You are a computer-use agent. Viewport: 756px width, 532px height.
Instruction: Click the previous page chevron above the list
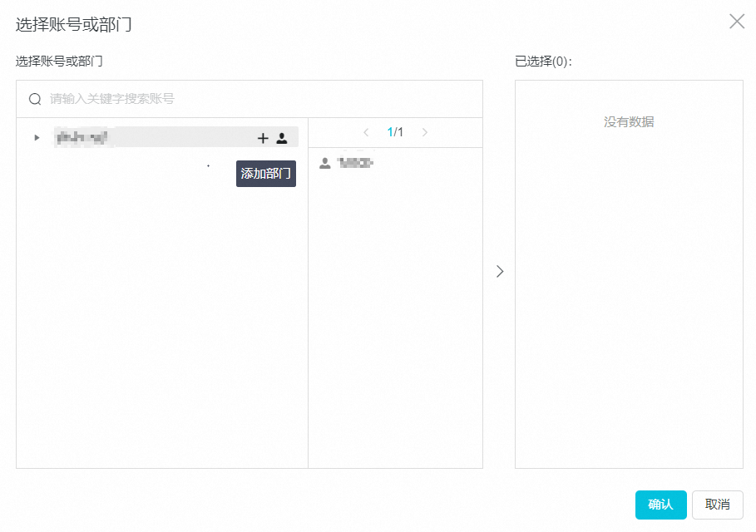click(x=366, y=131)
